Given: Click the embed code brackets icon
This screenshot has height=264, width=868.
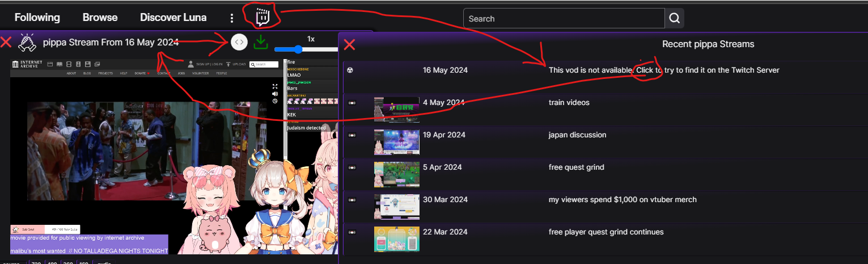Looking at the screenshot, I should (x=239, y=42).
